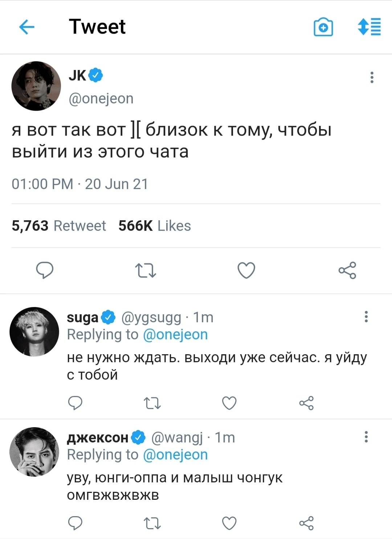Like JK's main tweet

click(246, 270)
